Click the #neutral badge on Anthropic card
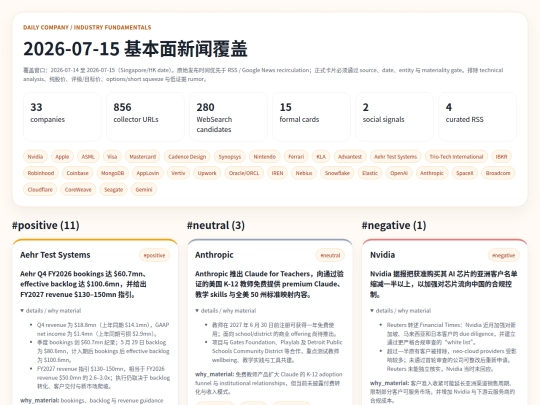This screenshot has width=540, height=405. click(330, 255)
